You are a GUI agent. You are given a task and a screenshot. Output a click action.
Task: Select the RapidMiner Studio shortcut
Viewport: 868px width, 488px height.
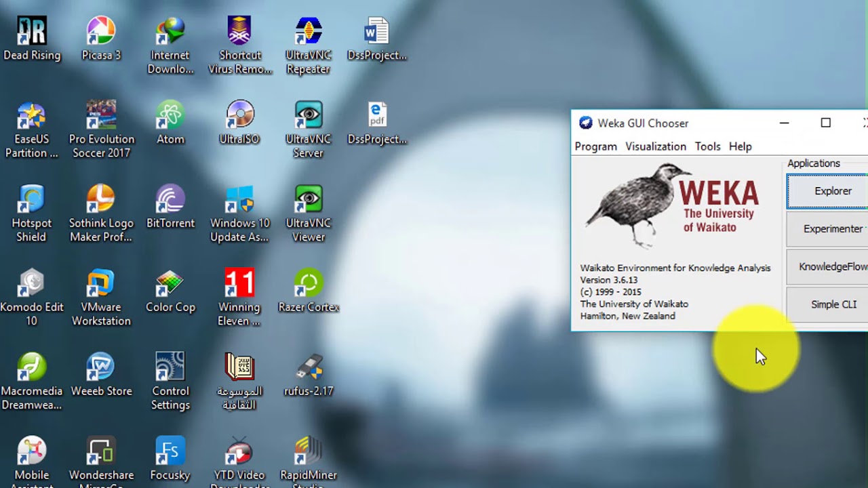tap(309, 461)
